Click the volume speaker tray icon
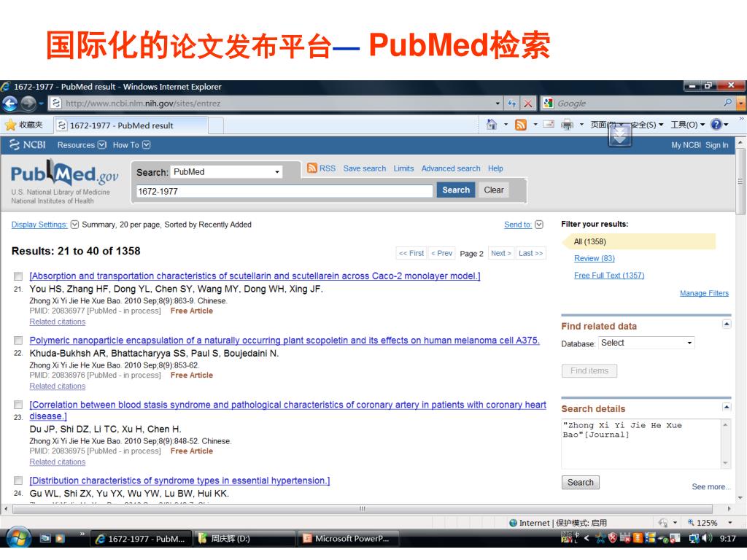Viewport: 747px width, 560px height. (x=707, y=539)
